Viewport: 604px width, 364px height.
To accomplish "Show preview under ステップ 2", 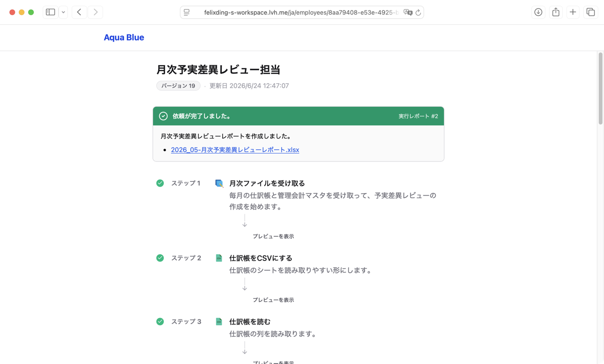I will tap(273, 300).
